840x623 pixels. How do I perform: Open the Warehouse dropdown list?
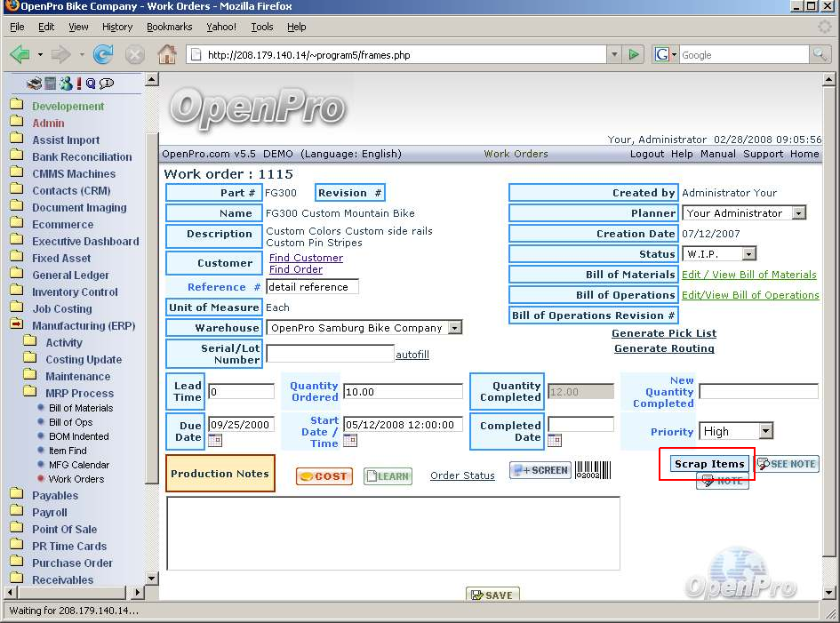tap(454, 328)
